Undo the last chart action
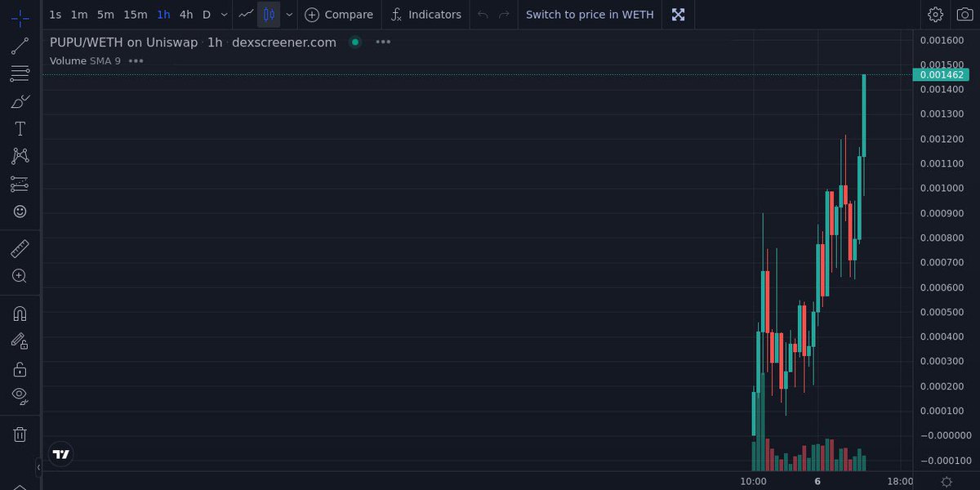980x490 pixels. [x=483, y=15]
